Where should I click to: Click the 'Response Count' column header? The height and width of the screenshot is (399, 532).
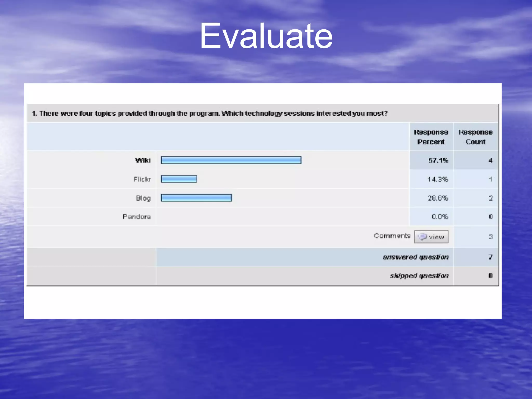click(x=476, y=137)
